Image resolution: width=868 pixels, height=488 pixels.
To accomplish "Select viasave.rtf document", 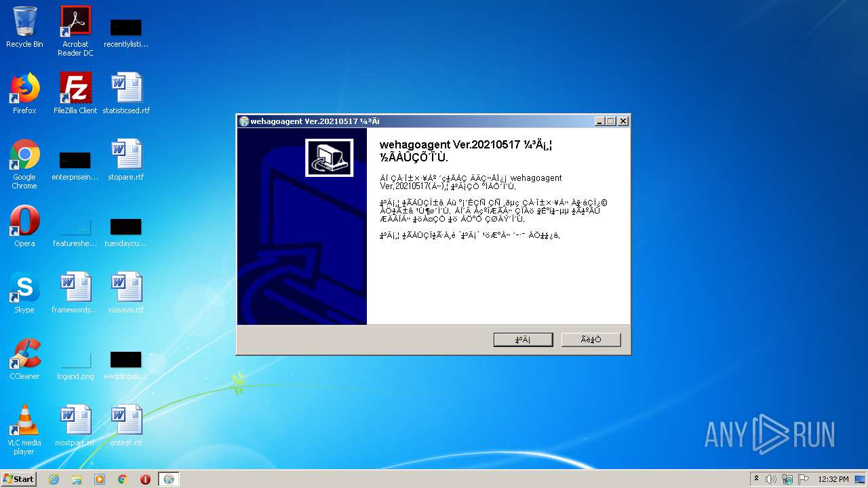I will click(126, 293).
